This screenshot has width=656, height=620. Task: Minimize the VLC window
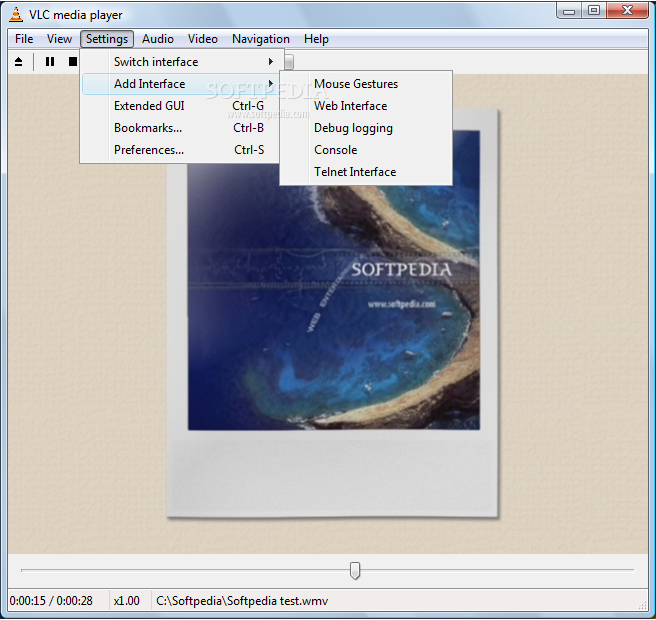569,11
